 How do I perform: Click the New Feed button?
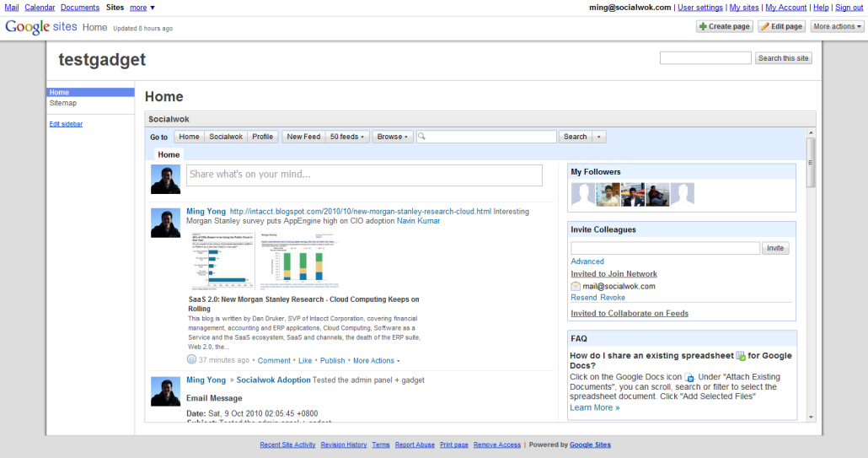tap(303, 137)
